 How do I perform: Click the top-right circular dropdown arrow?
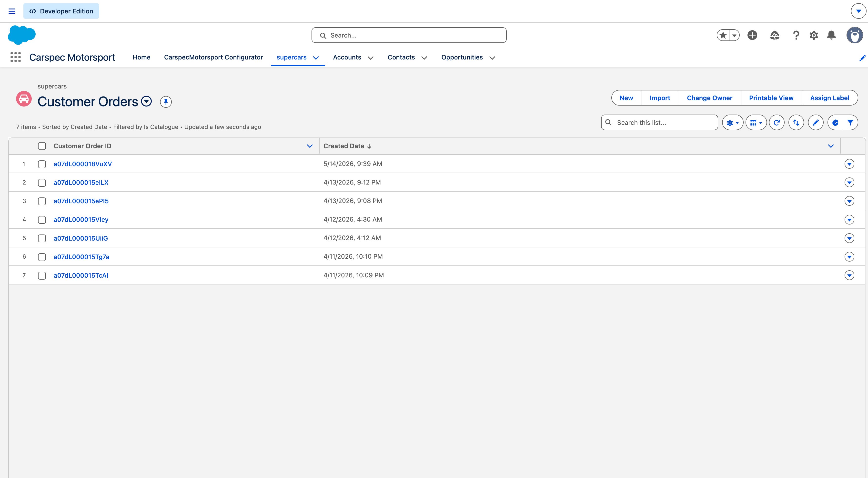[858, 11]
